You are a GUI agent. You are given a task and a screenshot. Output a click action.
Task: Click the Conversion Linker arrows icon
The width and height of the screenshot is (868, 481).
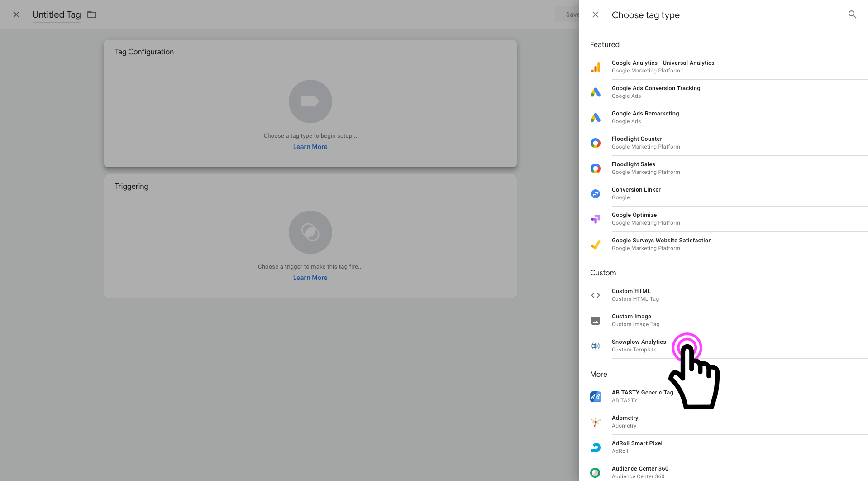tap(596, 194)
